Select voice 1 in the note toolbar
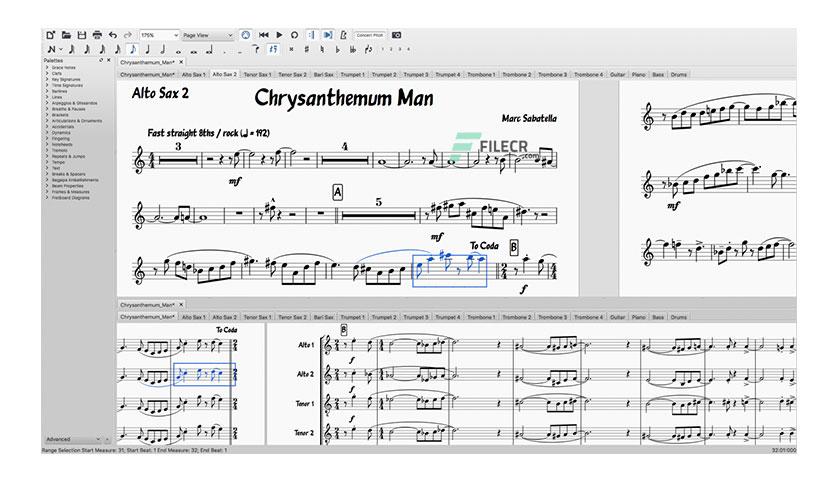Viewport: 836px width, 484px height. point(383,49)
